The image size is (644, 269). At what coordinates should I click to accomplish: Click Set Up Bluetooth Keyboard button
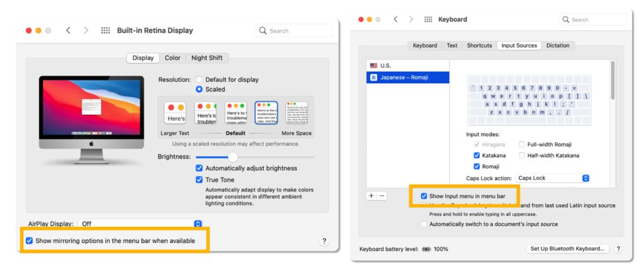click(567, 249)
